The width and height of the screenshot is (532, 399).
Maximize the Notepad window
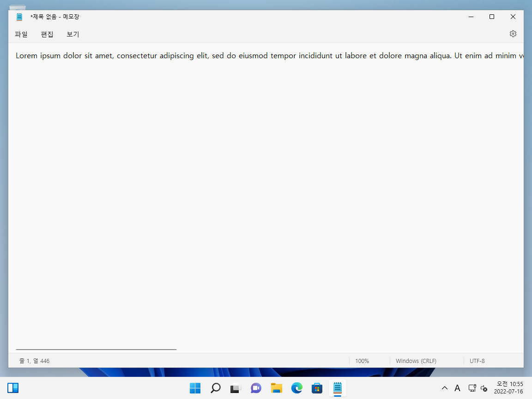point(492,17)
